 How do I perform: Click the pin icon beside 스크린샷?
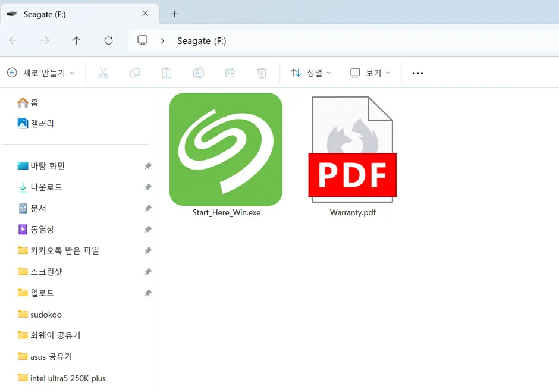coord(148,272)
